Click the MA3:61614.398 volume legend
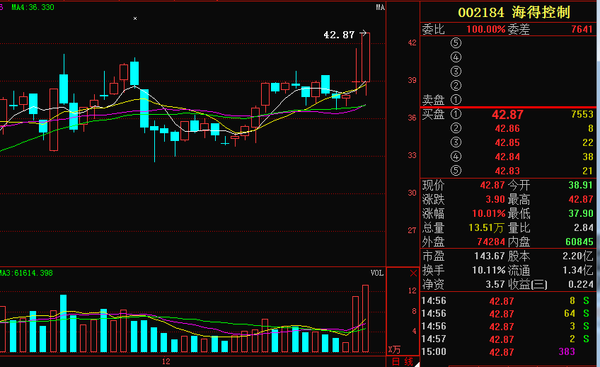Screen dimensions: 600x367 [26, 273]
